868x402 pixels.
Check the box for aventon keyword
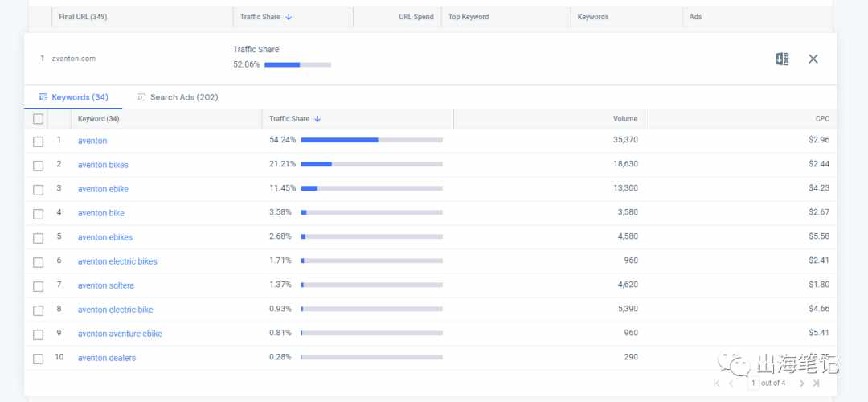pyautogui.click(x=39, y=142)
